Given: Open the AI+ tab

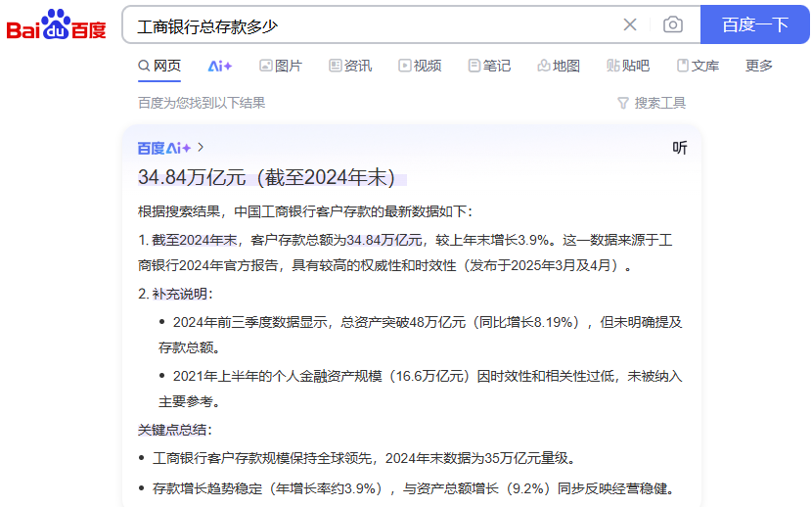Looking at the screenshot, I should point(219,66).
